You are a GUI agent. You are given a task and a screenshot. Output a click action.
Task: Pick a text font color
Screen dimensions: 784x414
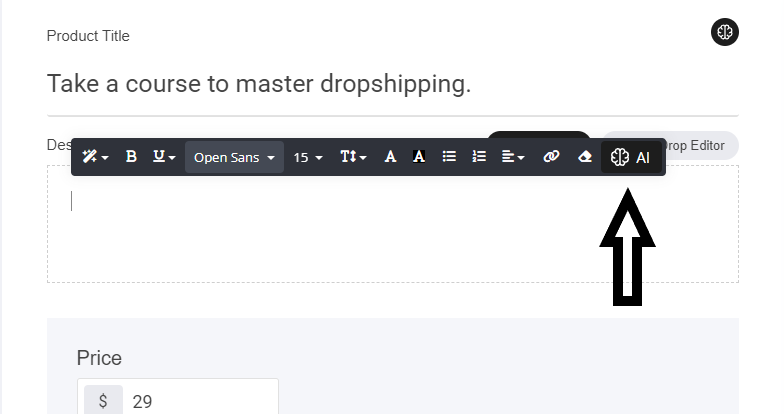[x=391, y=157]
